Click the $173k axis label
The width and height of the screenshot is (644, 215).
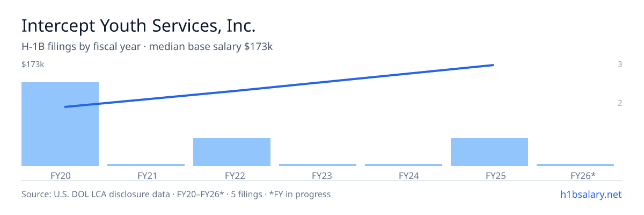[33, 64]
